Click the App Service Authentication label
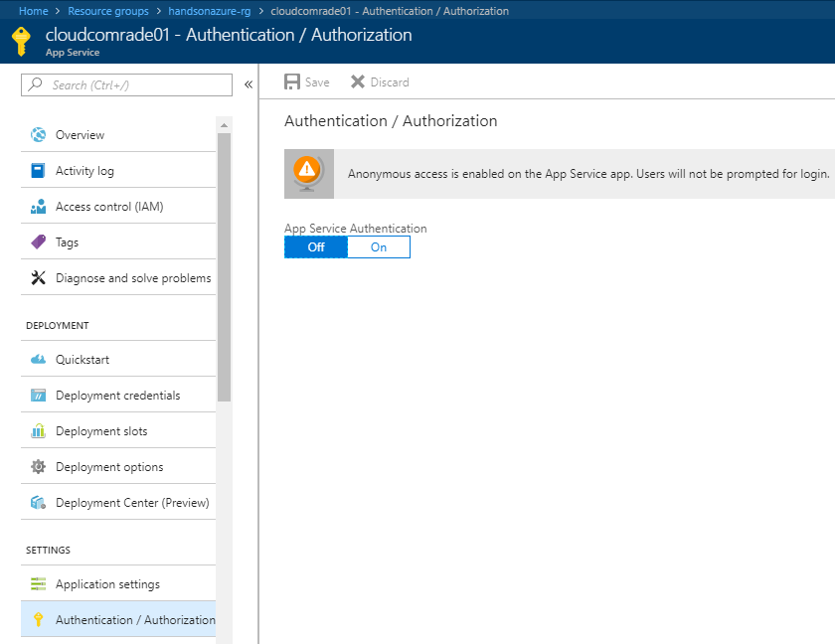The height and width of the screenshot is (644, 835). pyautogui.click(x=356, y=228)
